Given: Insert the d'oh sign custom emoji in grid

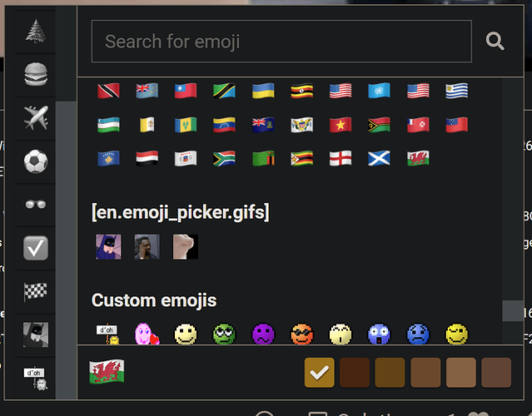Looking at the screenshot, I should 108,334.
